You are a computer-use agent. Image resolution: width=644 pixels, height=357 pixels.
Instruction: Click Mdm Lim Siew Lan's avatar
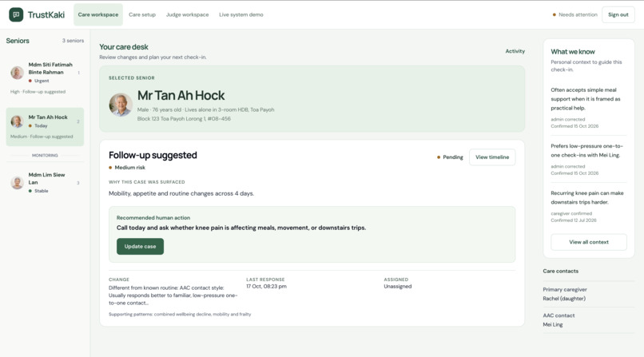click(17, 183)
